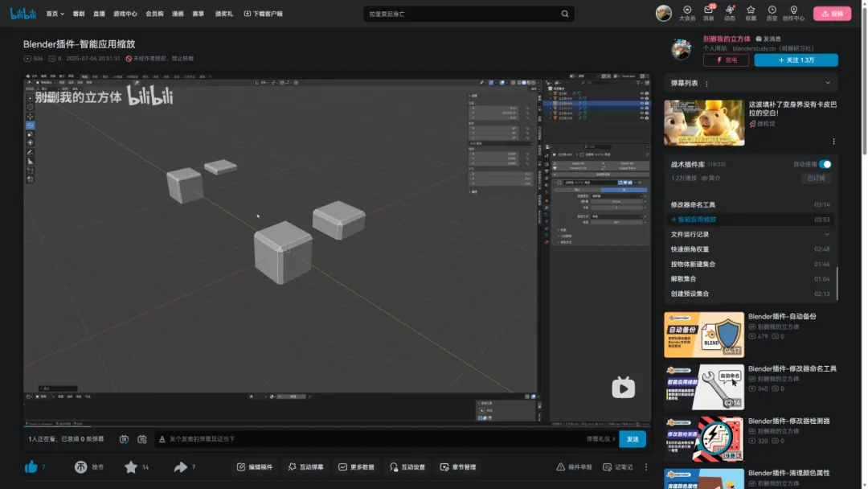Click 稿件举报 report icon
Viewport: 868px width, 489px height.
tap(574, 466)
